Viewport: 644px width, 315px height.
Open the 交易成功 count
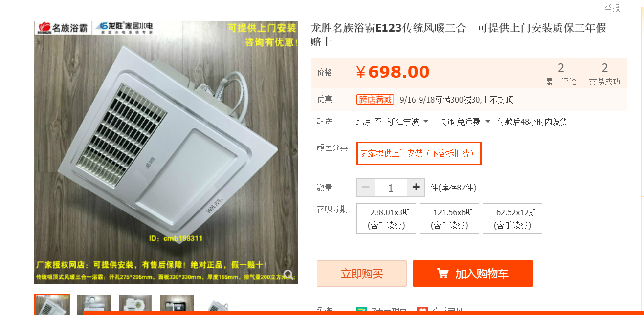click(604, 75)
